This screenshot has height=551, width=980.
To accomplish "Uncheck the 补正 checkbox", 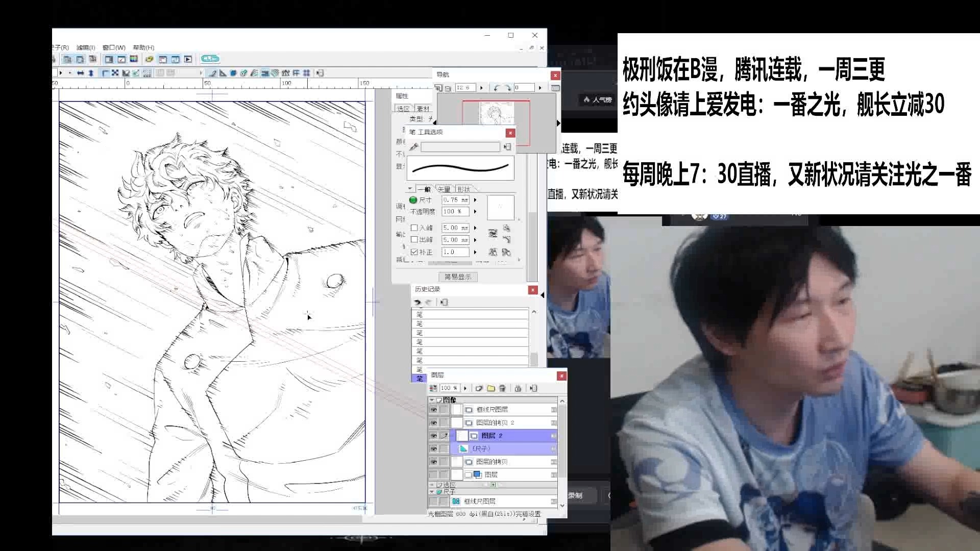I will [414, 252].
